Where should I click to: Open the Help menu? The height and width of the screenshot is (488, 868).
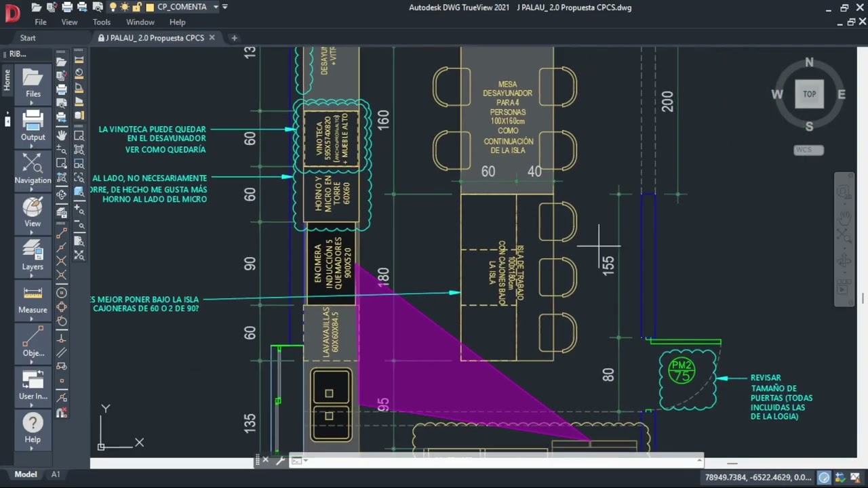(177, 22)
